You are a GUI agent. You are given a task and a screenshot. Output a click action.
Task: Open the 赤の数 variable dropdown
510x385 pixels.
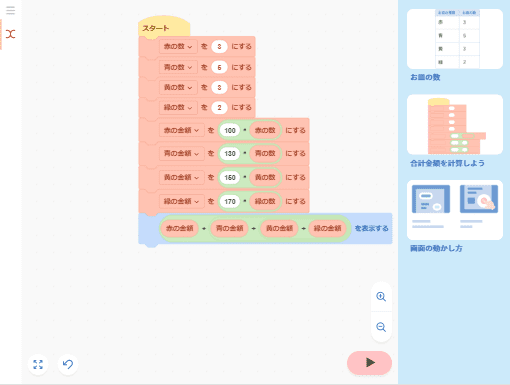click(178, 47)
